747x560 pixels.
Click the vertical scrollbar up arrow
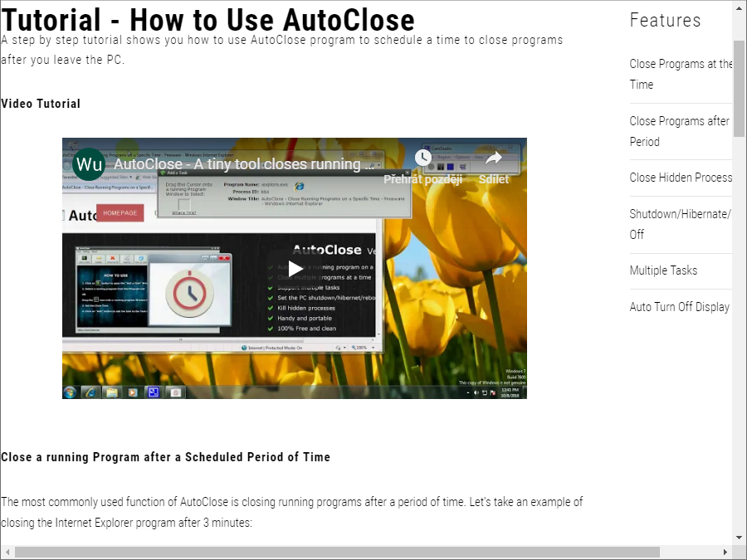click(x=739, y=7)
